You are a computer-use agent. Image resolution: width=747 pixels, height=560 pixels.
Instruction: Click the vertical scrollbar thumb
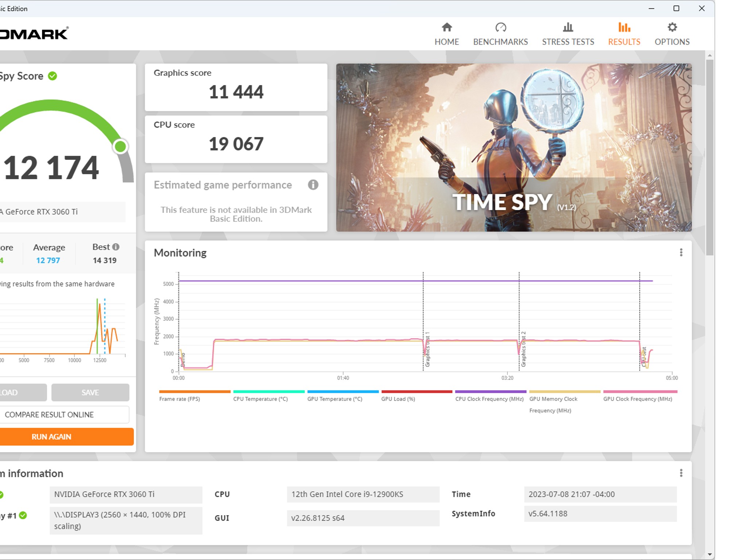(x=709, y=157)
